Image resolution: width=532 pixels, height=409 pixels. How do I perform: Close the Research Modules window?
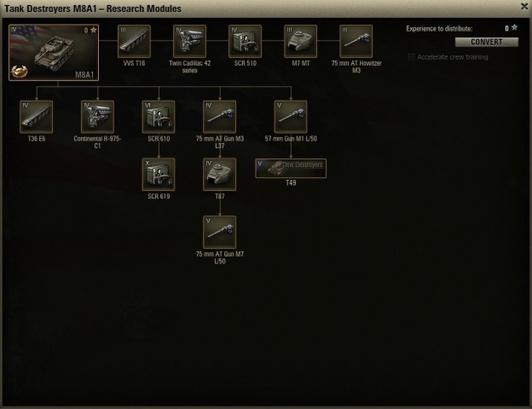pos(524,7)
